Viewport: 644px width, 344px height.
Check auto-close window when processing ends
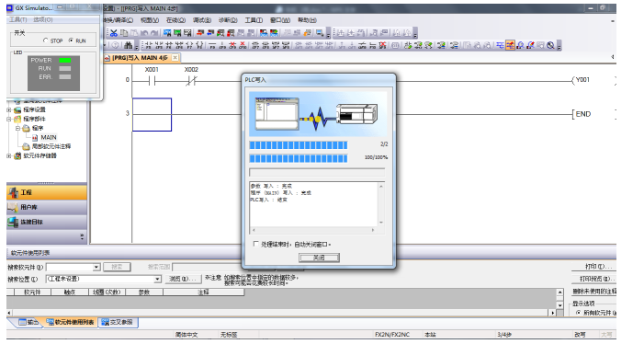(256, 244)
